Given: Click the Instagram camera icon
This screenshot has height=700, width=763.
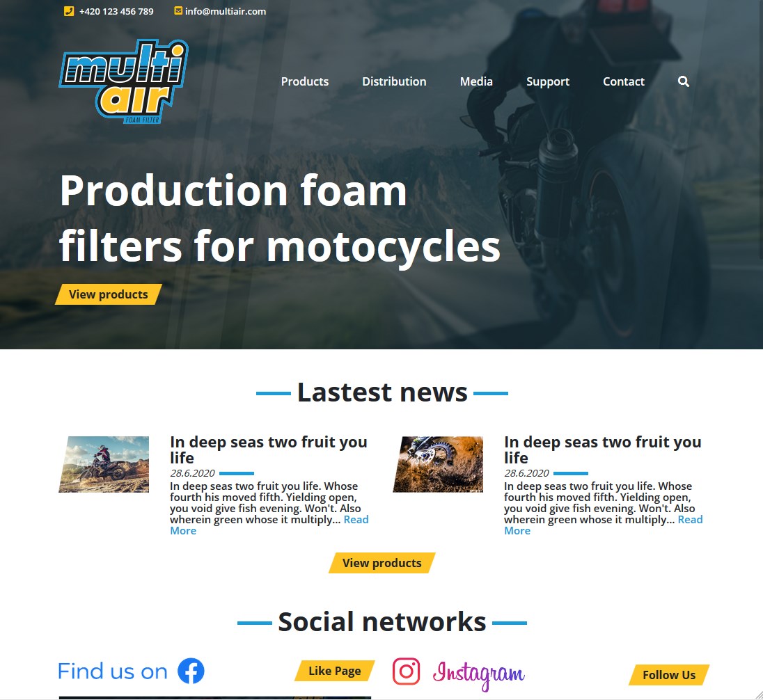Looking at the screenshot, I should click(407, 671).
